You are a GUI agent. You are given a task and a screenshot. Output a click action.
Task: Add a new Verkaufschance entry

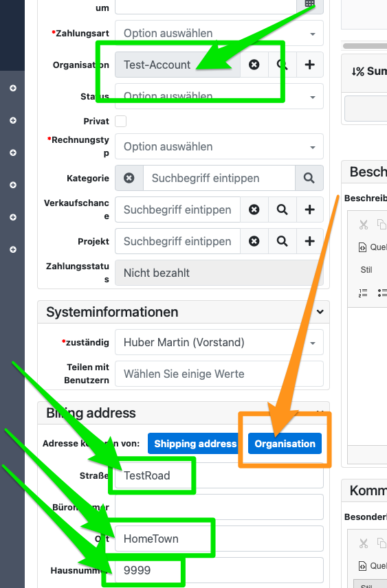coord(310,210)
